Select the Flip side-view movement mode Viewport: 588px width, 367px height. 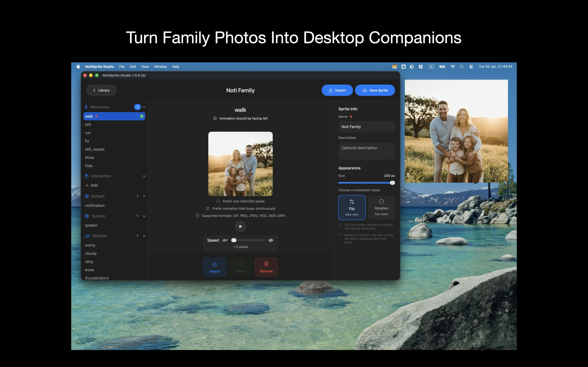pyautogui.click(x=352, y=207)
